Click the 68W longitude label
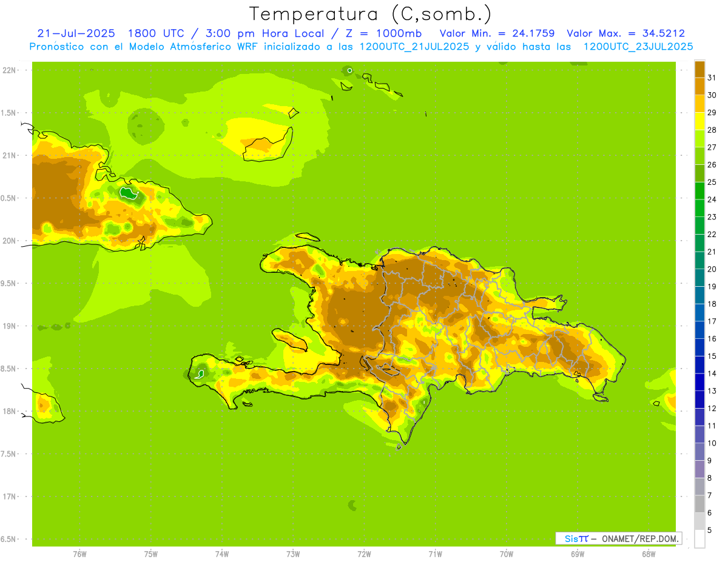 tap(649, 554)
